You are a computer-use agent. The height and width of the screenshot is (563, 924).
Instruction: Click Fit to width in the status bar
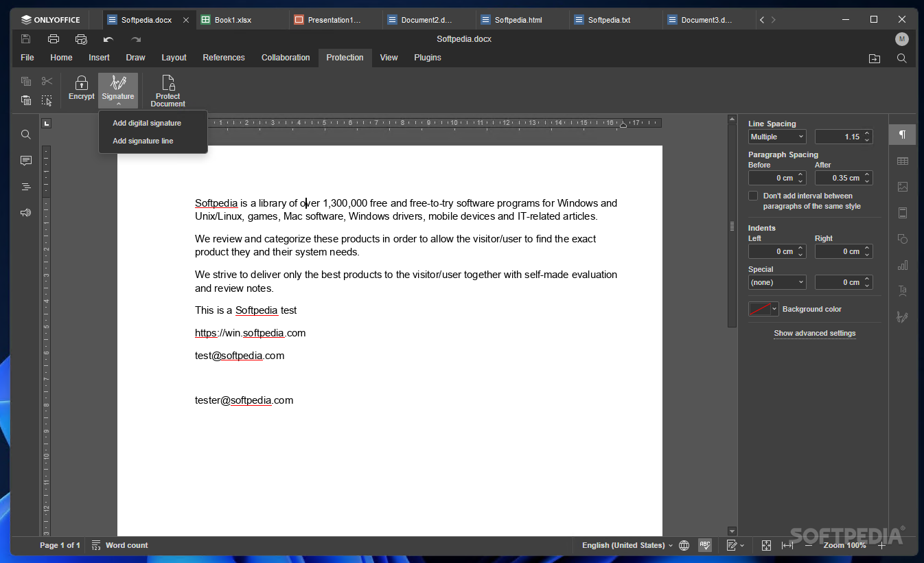[x=787, y=545]
